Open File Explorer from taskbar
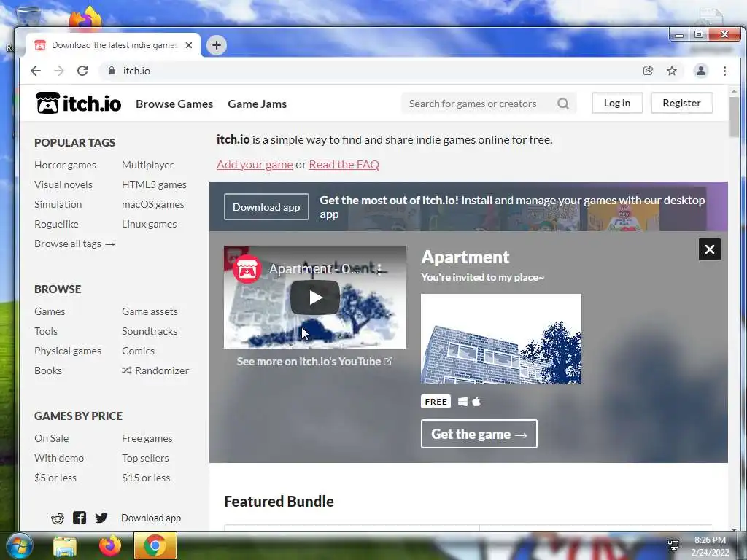 (65, 546)
